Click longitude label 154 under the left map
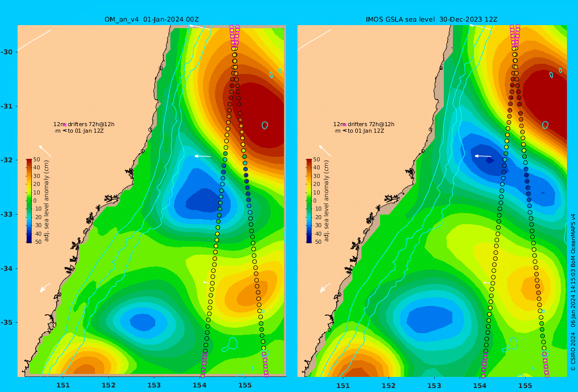Viewport: 578px width, 392px height. pyautogui.click(x=200, y=385)
